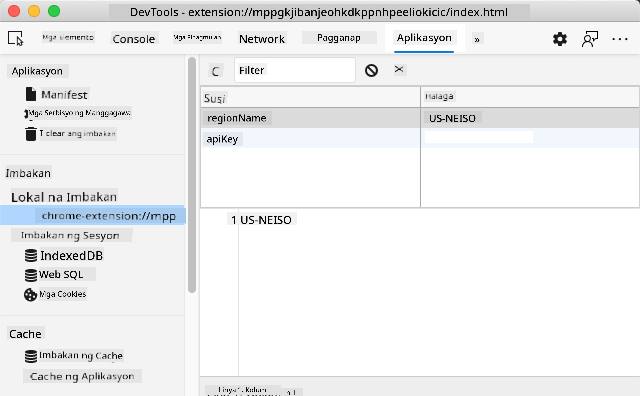
Task: Open the Mga Cookies section
Action: click(55, 294)
